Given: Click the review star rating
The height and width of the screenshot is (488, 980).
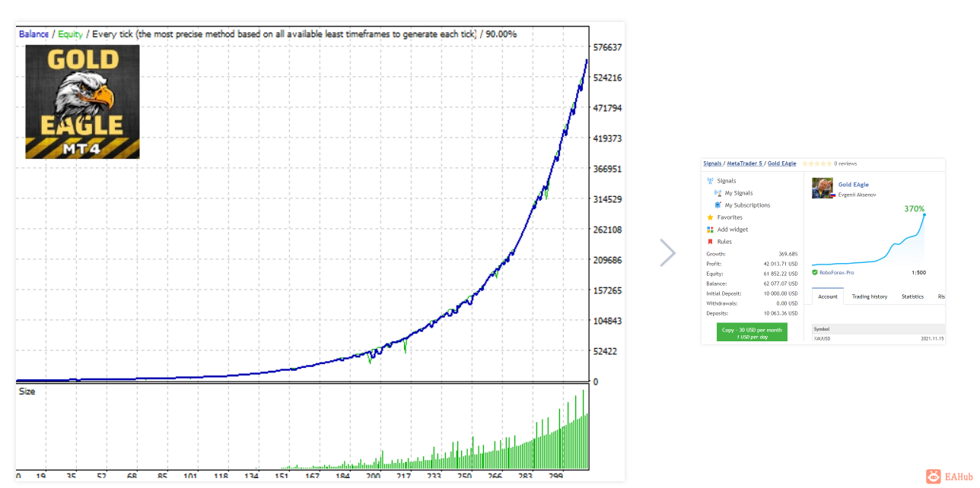Looking at the screenshot, I should coord(816,163).
